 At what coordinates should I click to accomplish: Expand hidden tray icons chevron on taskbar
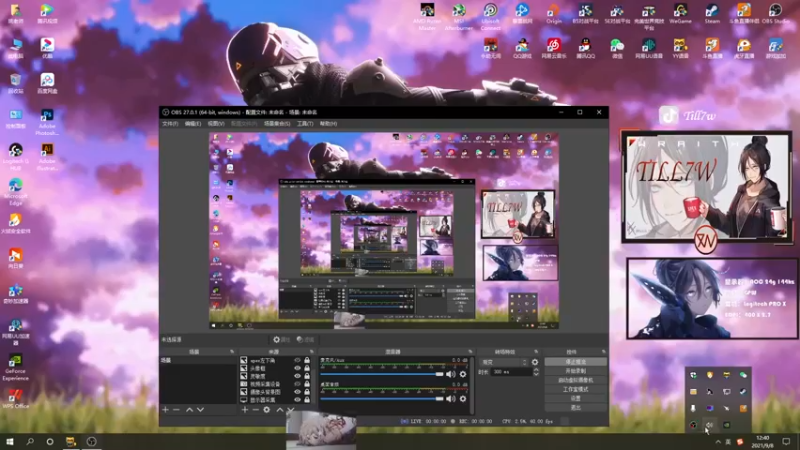pos(718,442)
